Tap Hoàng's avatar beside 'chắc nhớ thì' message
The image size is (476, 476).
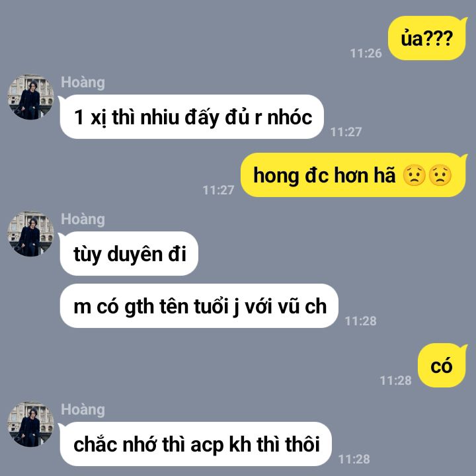tap(30, 424)
